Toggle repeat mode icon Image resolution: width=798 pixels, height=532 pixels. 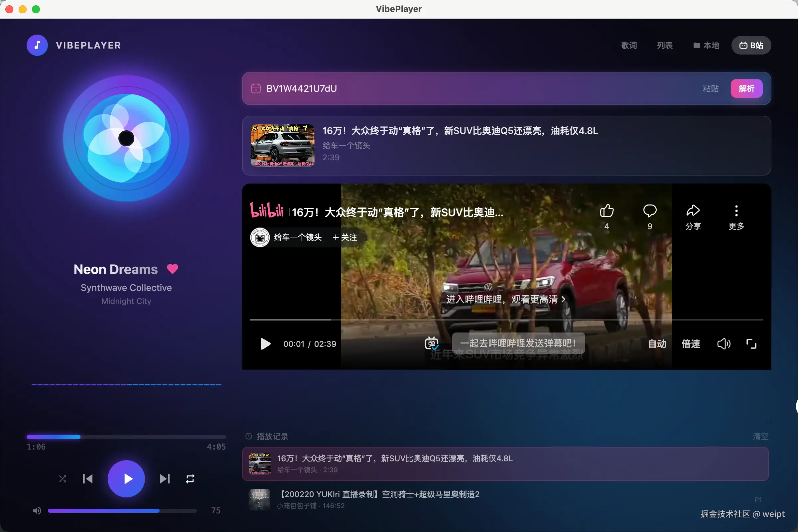click(190, 479)
